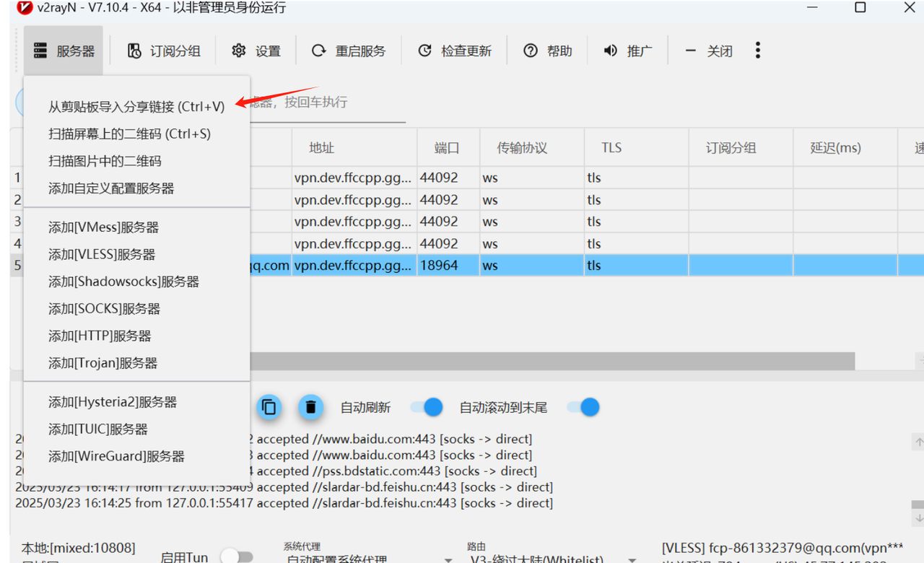Select row number 1 in the server list
The image size is (924, 563).
pos(17,178)
